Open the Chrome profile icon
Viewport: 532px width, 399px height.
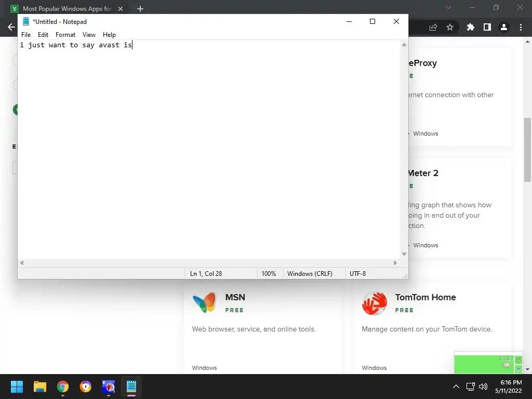(504, 27)
